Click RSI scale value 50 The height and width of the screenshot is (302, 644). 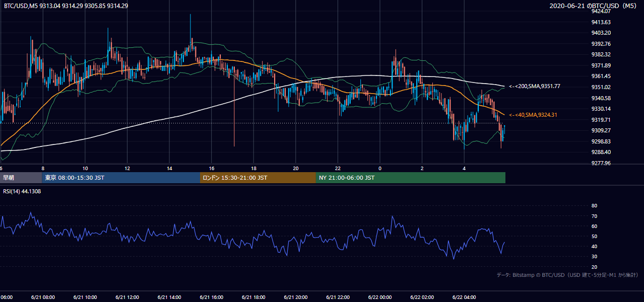(x=594, y=236)
